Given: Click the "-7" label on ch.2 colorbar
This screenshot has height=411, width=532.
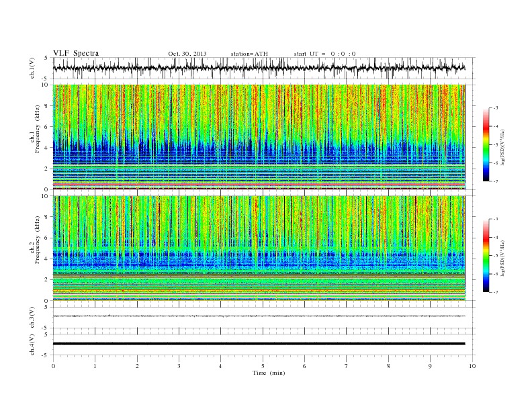Looking at the screenshot, I should click(x=496, y=292).
